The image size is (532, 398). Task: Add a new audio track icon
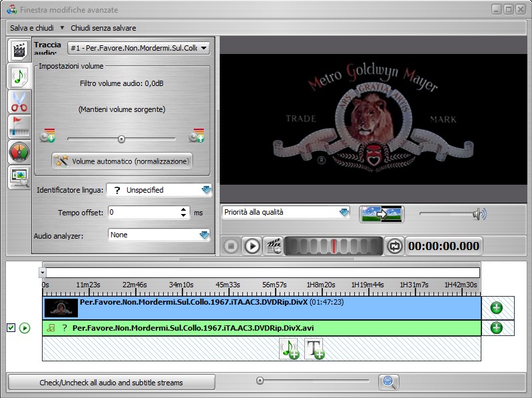[290, 349]
